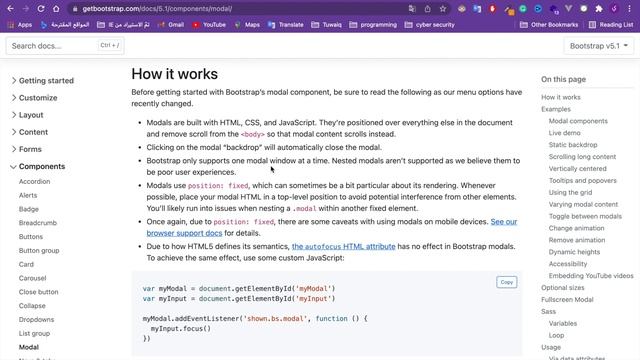Image resolution: width=640 pixels, height=360 pixels.
Task: Open the Accordion docs page
Action: pyautogui.click(x=34, y=181)
